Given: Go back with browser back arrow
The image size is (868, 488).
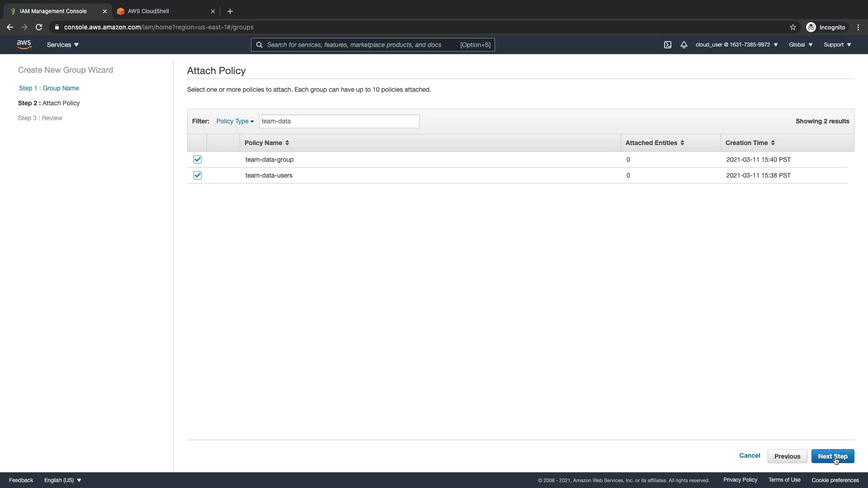Looking at the screenshot, I should pos(10,27).
